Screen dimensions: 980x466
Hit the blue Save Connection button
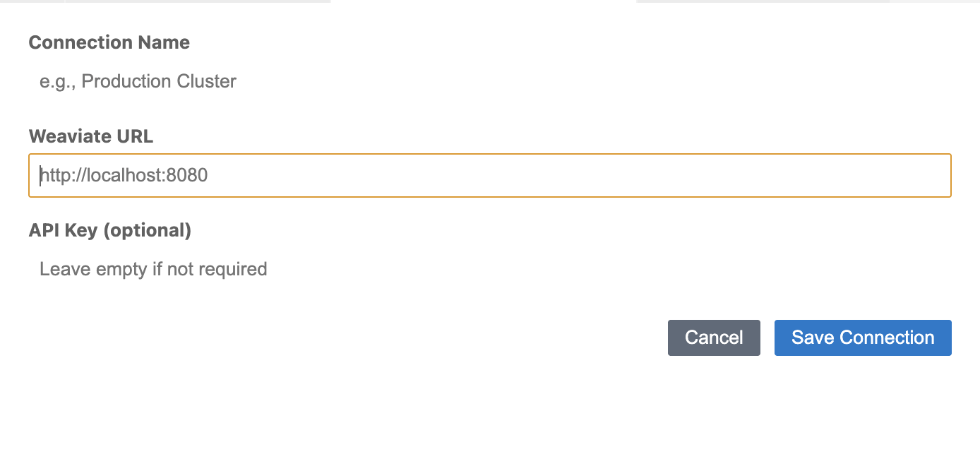pyautogui.click(x=863, y=337)
